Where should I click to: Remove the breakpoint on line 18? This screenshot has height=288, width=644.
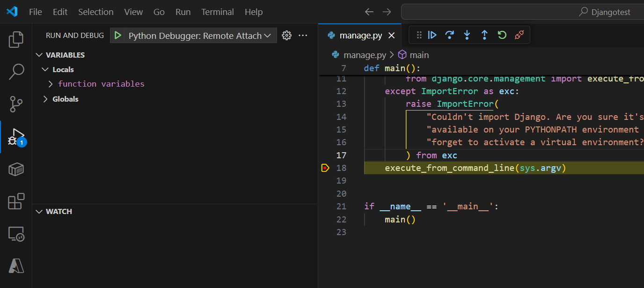coord(325,168)
